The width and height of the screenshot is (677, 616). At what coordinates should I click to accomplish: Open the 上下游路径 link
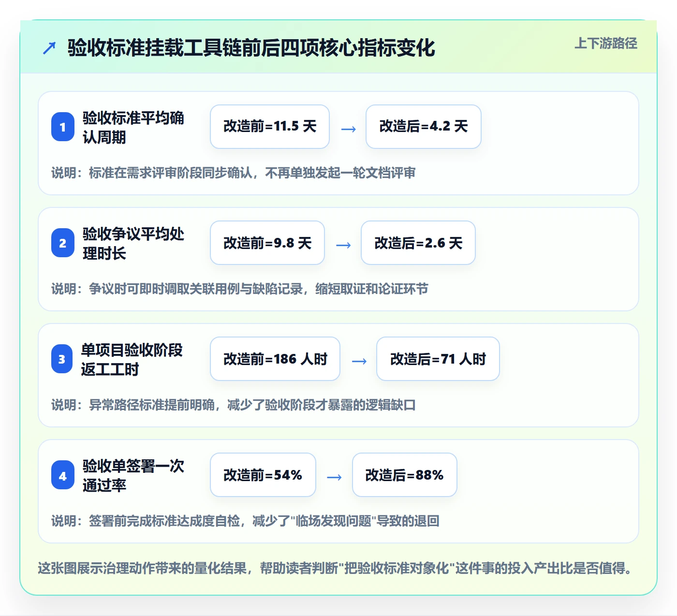point(606,44)
